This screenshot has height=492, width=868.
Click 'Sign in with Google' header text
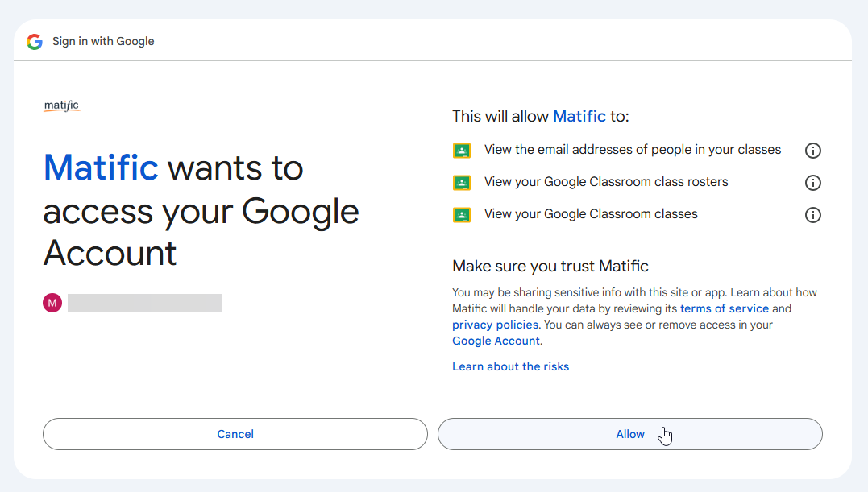(x=103, y=41)
